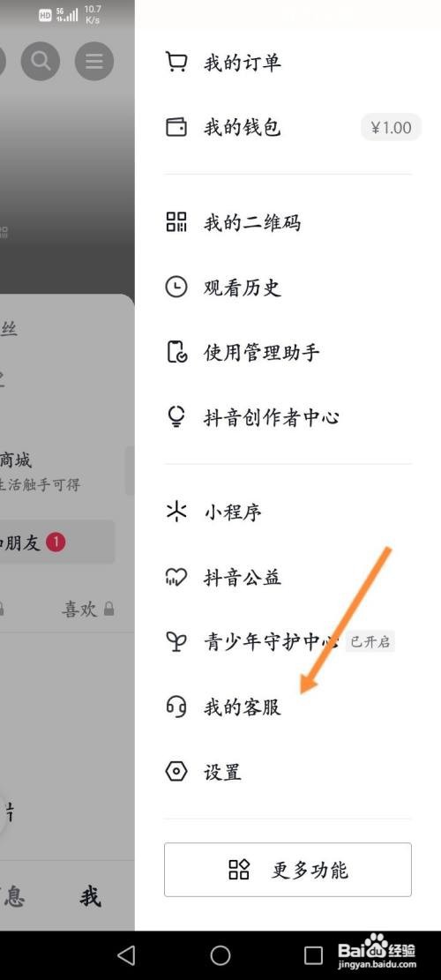Screen dimensions: 441x980
Task: Tap the phone icon for 使用管理助手
Action: pos(176,352)
